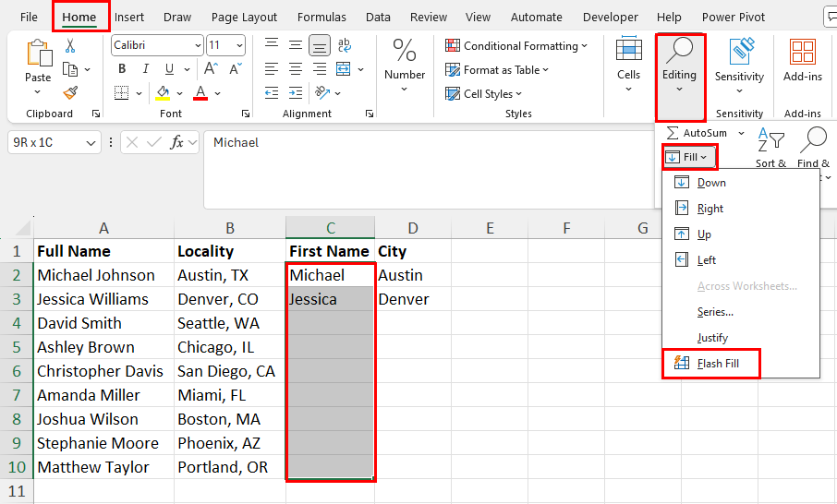Toggle Bottom Align button
This screenshot has height=504, width=837.
(x=320, y=45)
